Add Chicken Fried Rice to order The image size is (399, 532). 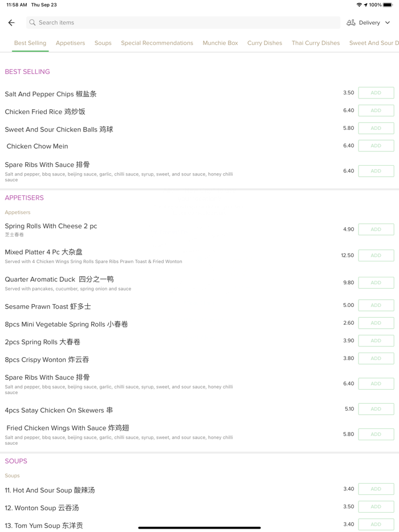click(376, 111)
